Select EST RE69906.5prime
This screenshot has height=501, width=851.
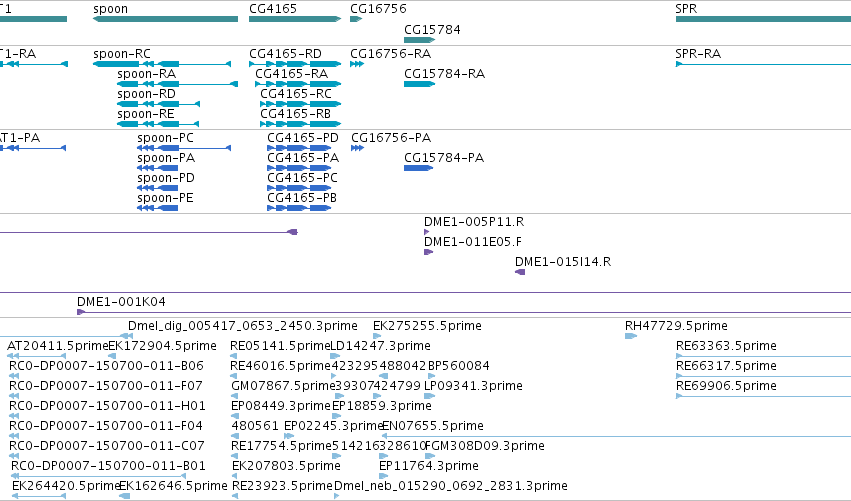(727, 386)
